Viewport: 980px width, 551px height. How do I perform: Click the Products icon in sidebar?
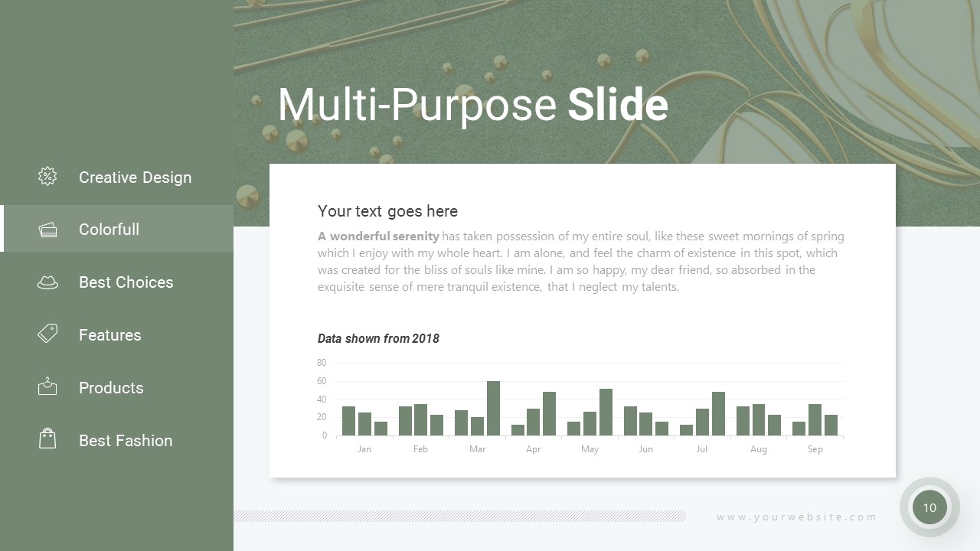(x=47, y=386)
